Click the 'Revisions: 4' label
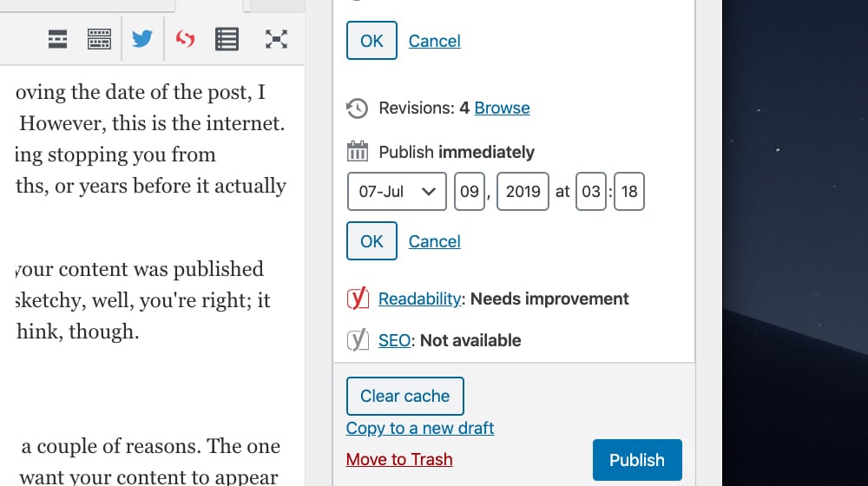The height and width of the screenshot is (486, 868). 424,108
